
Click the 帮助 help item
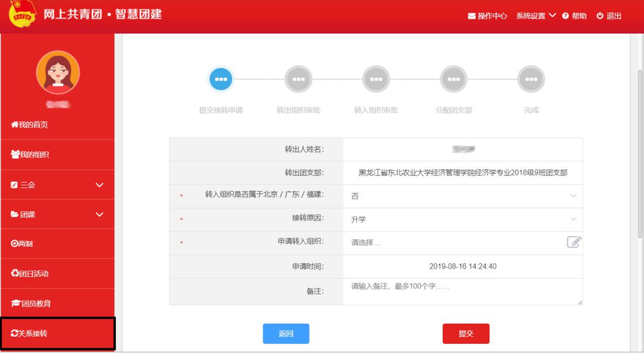[x=574, y=16]
